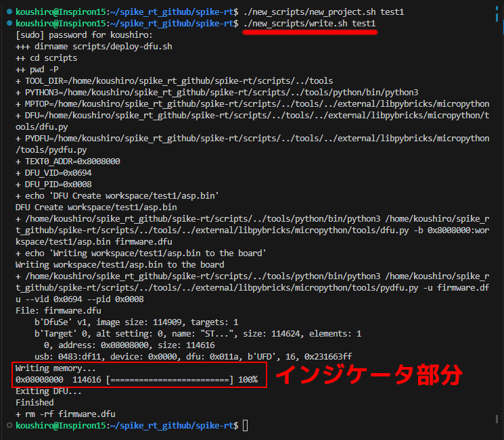This screenshot has width=504, height=440.
Task: Click the line starting '+ PYDFU='
Action: point(252,139)
